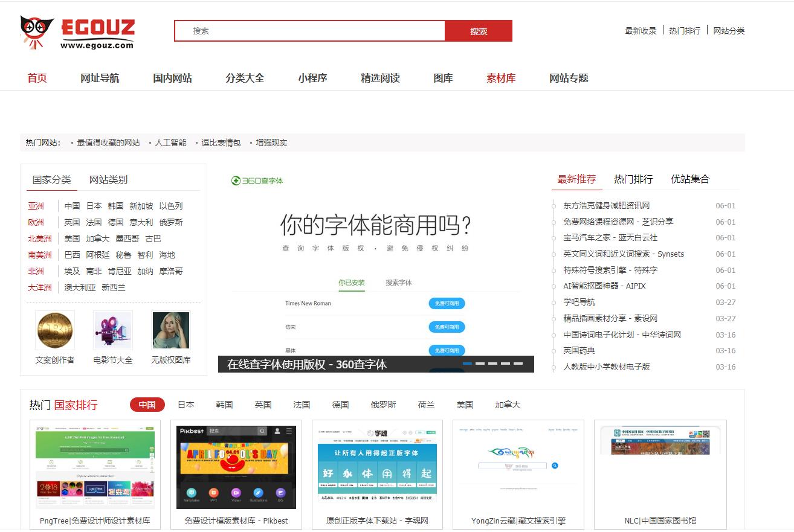Switch to the 最新推荐 tab
Image resolution: width=794 pixels, height=532 pixels.
[x=576, y=179]
